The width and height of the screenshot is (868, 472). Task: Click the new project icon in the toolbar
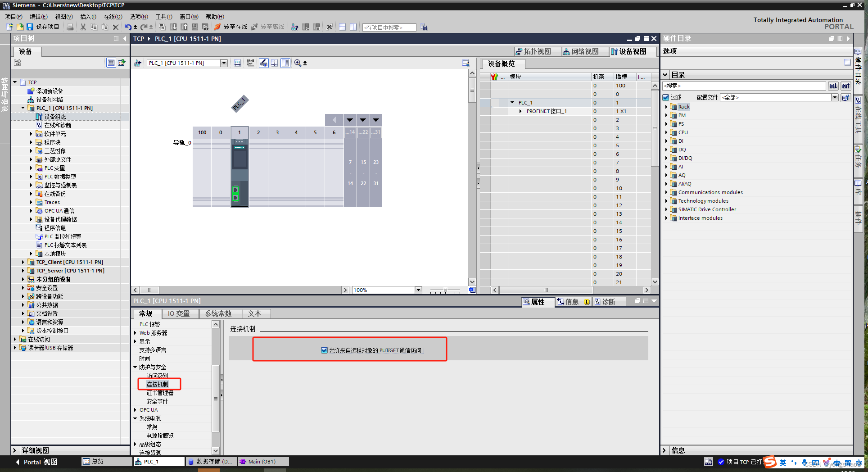(x=9, y=27)
